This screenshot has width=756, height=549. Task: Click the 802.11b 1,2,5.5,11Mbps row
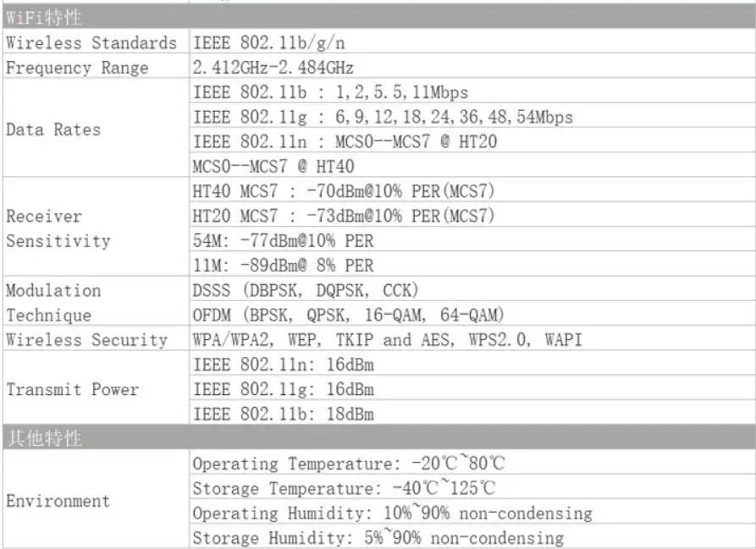click(x=331, y=92)
